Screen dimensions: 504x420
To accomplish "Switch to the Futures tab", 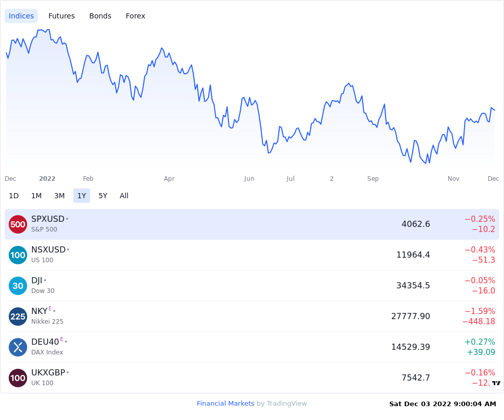I will coord(61,16).
